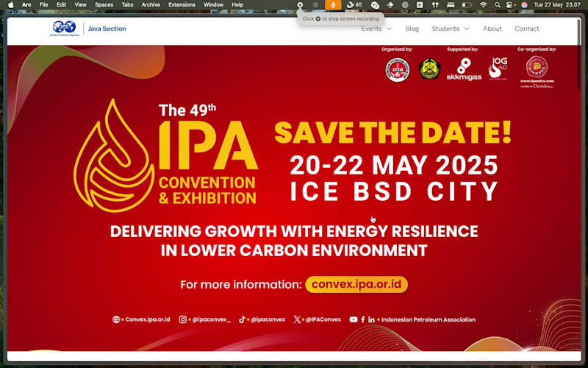Click the convex.ipa.or.id yellow button
The height and width of the screenshot is (368, 588).
coord(356,284)
